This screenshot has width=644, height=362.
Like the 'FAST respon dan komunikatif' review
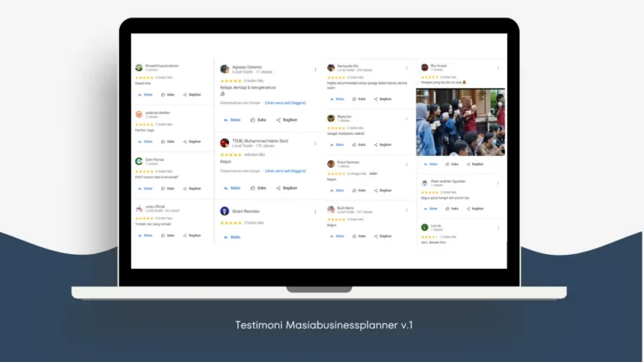tap(168, 189)
